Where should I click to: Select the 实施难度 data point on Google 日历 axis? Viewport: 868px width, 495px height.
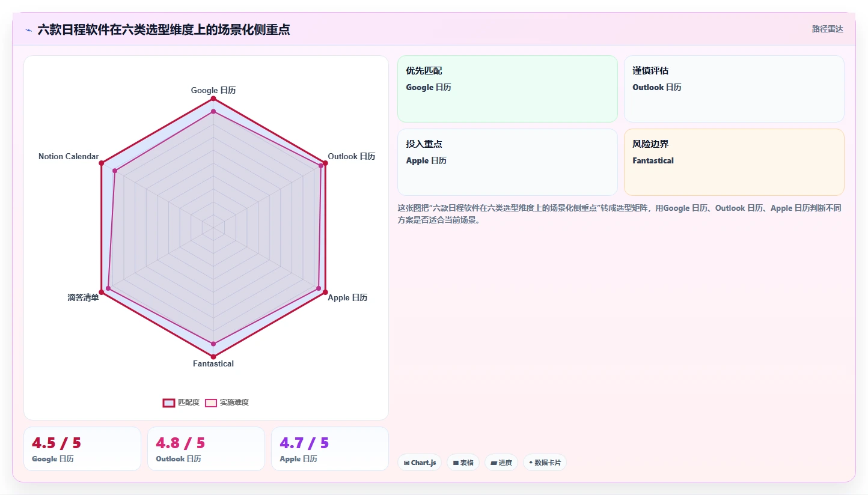pyautogui.click(x=213, y=112)
